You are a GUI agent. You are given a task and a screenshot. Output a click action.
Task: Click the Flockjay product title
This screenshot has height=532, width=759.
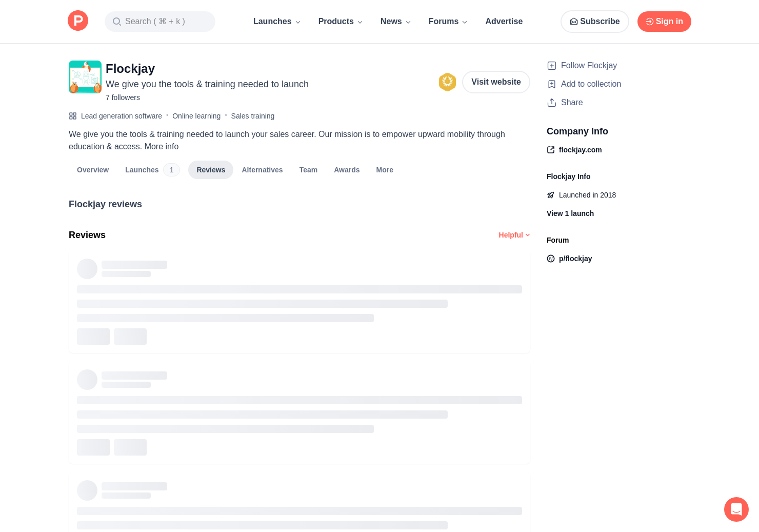tap(130, 69)
